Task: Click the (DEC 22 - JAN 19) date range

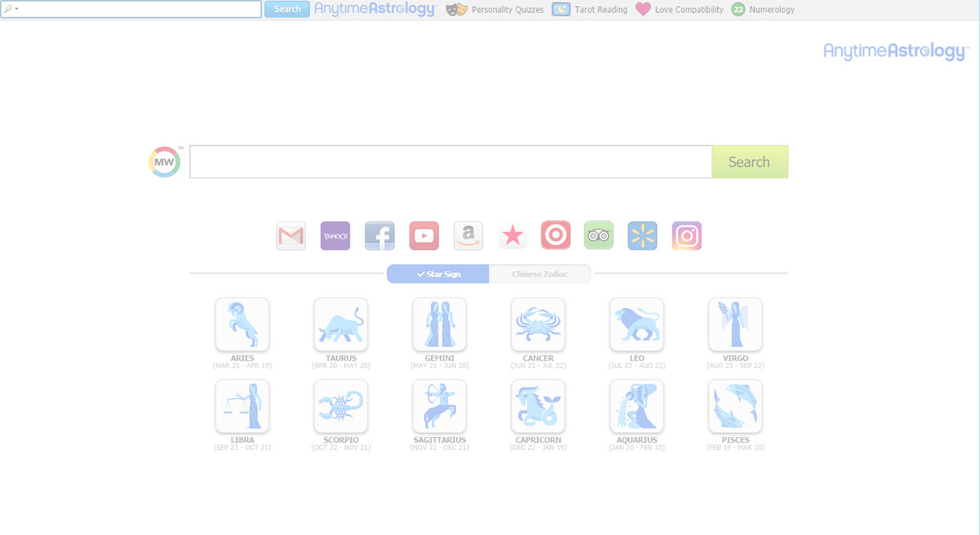Action: click(x=539, y=448)
